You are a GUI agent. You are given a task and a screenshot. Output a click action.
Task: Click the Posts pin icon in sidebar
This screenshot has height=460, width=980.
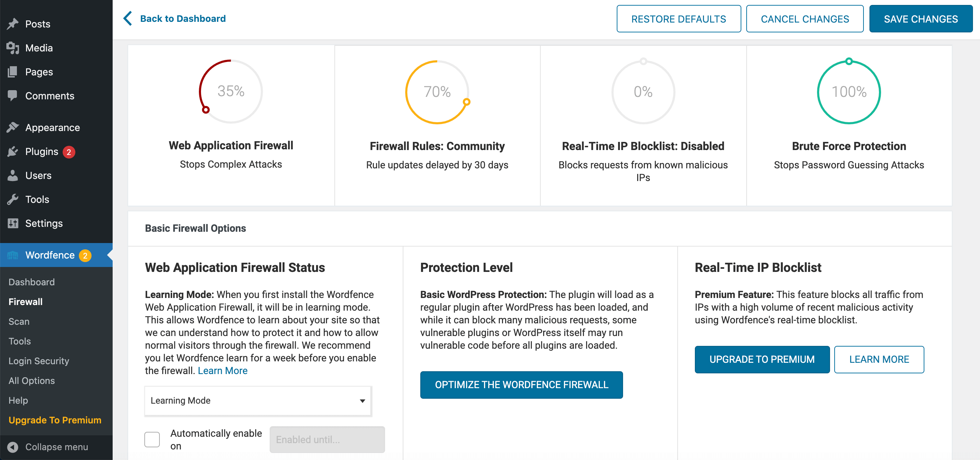click(13, 24)
